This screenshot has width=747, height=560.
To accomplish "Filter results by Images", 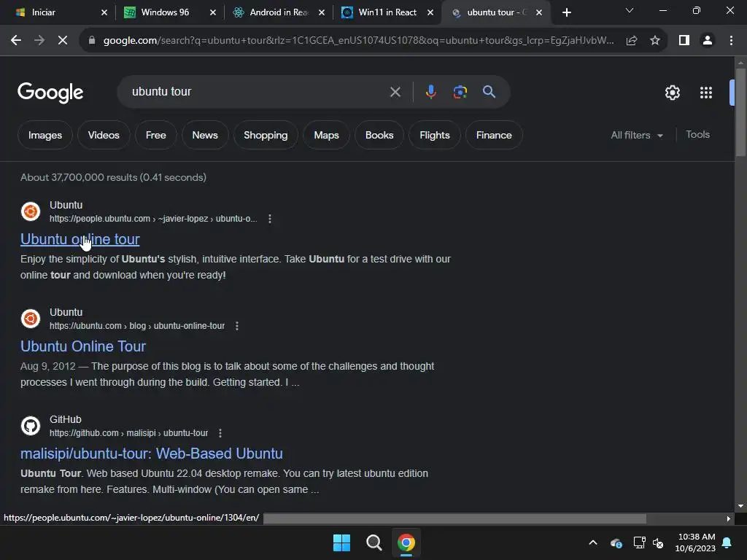I will pos(45,135).
